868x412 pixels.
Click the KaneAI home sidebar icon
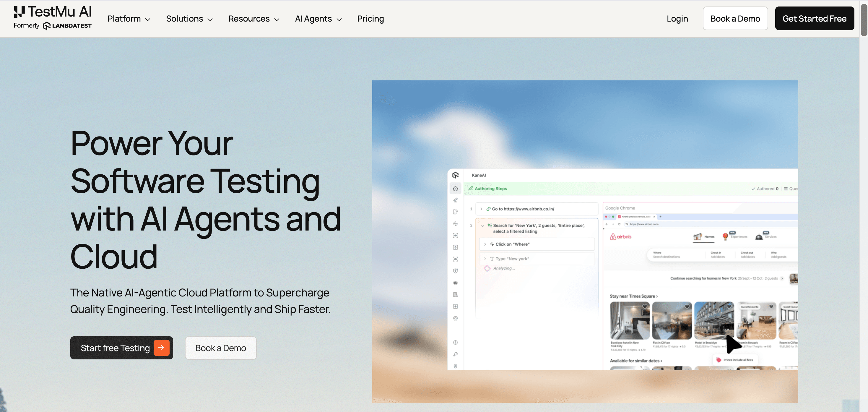pos(455,189)
